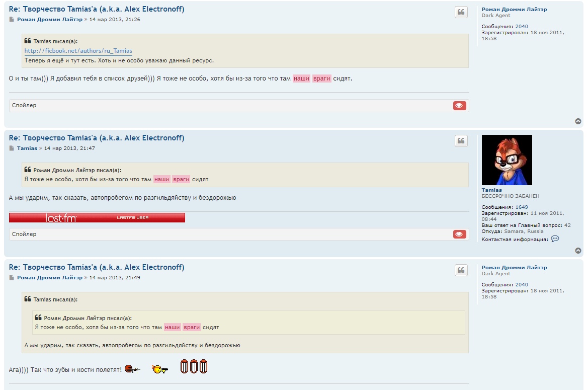This screenshot has height=390, width=588.
Task: Click the yellow gun smiley emoticon
Action: 160,369
